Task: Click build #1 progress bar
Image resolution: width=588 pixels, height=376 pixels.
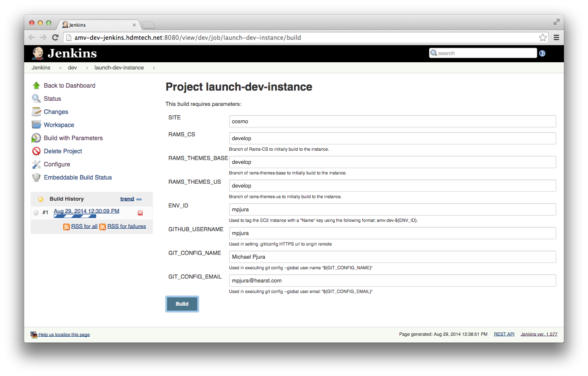Action: click(x=75, y=216)
